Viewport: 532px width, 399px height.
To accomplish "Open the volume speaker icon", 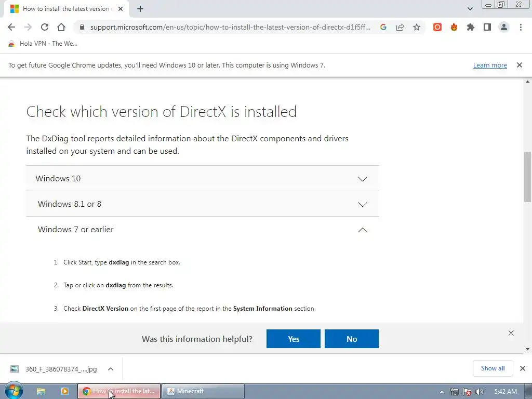I will tap(479, 392).
